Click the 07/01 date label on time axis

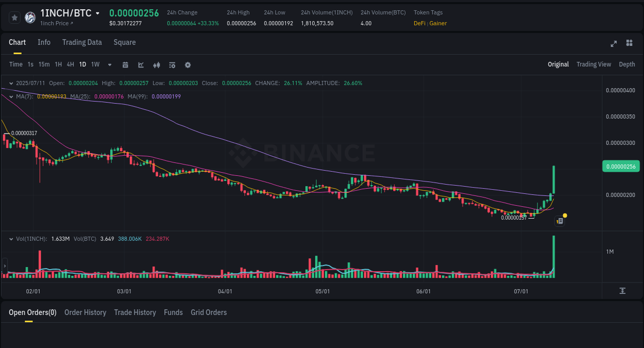point(521,291)
